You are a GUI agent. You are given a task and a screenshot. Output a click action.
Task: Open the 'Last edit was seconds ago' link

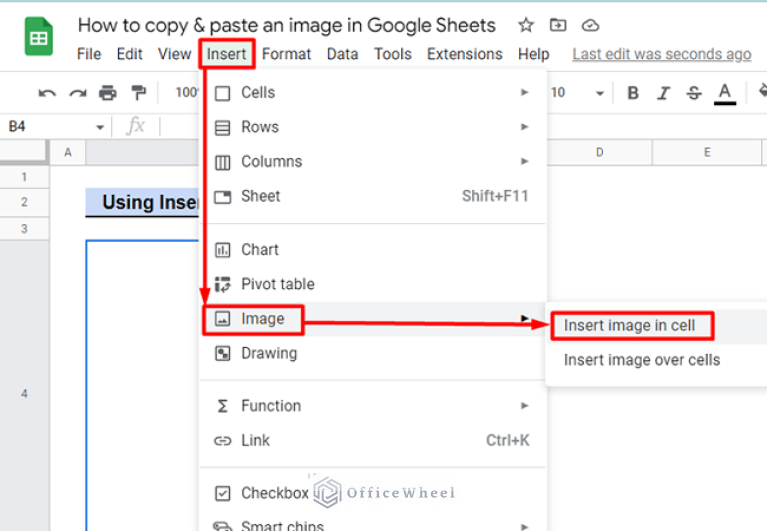click(x=661, y=54)
